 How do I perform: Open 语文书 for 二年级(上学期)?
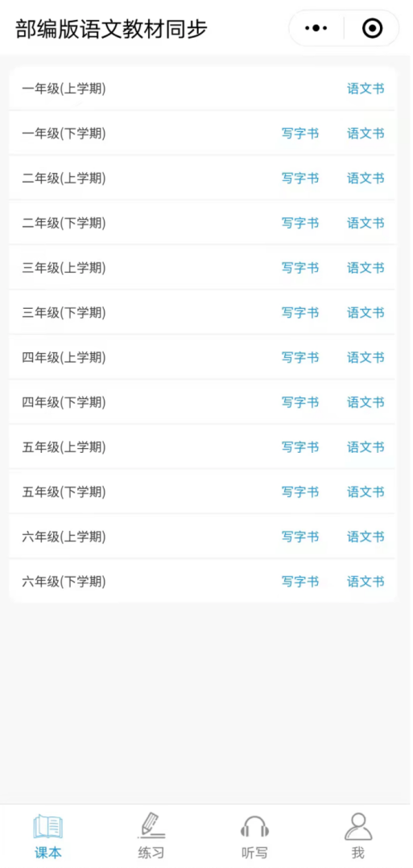click(x=366, y=179)
